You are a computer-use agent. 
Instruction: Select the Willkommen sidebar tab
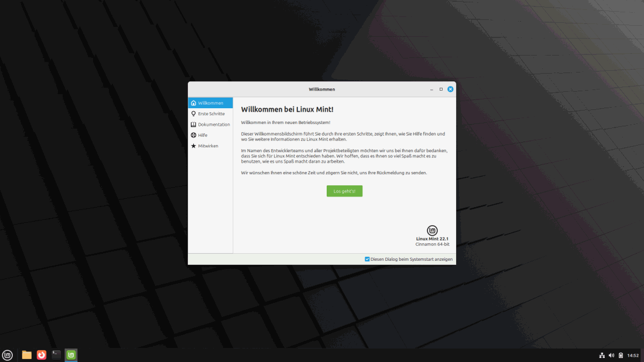[x=210, y=103]
